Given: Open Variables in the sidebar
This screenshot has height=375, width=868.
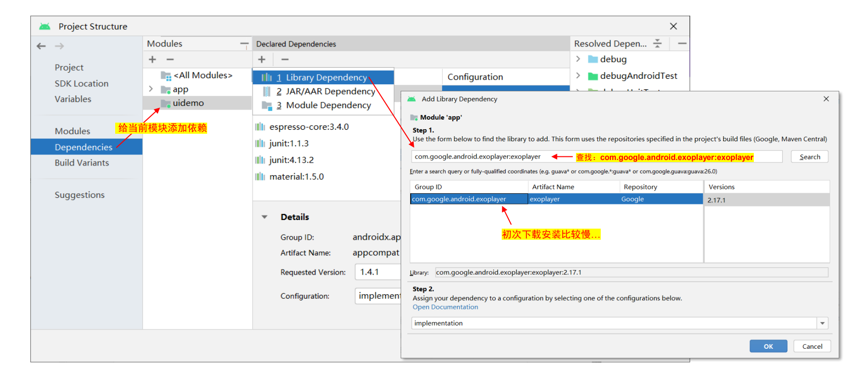Looking at the screenshot, I should point(73,99).
